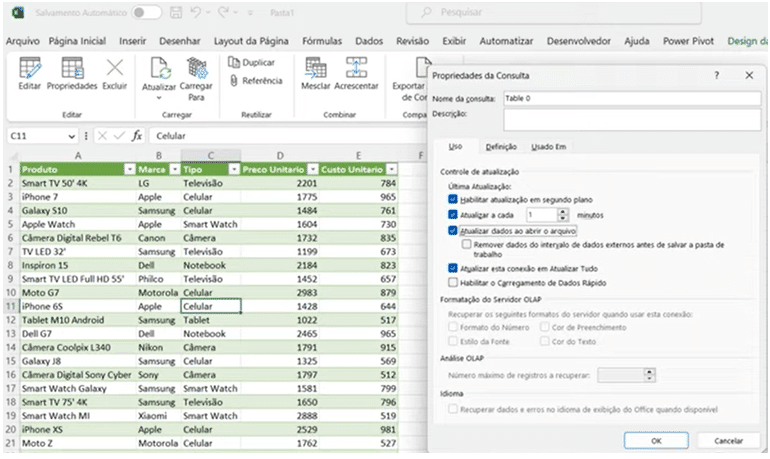Open the Arquivo menu
Screen dimensions: 770x459
tap(23, 41)
